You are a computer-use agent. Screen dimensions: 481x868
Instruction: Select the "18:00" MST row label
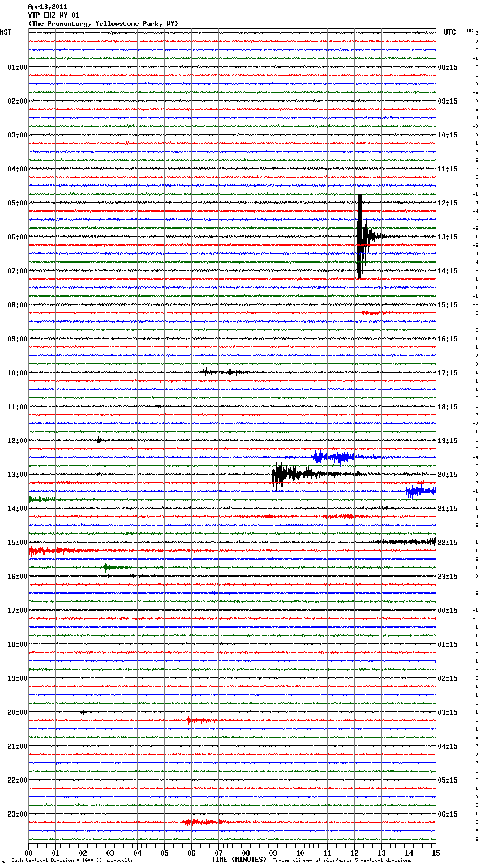18,644
